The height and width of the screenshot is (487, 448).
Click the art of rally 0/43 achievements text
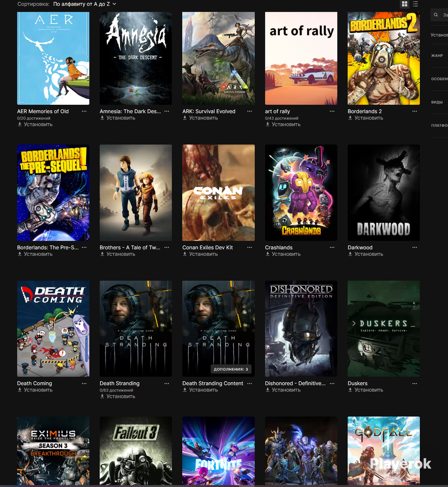tap(282, 118)
